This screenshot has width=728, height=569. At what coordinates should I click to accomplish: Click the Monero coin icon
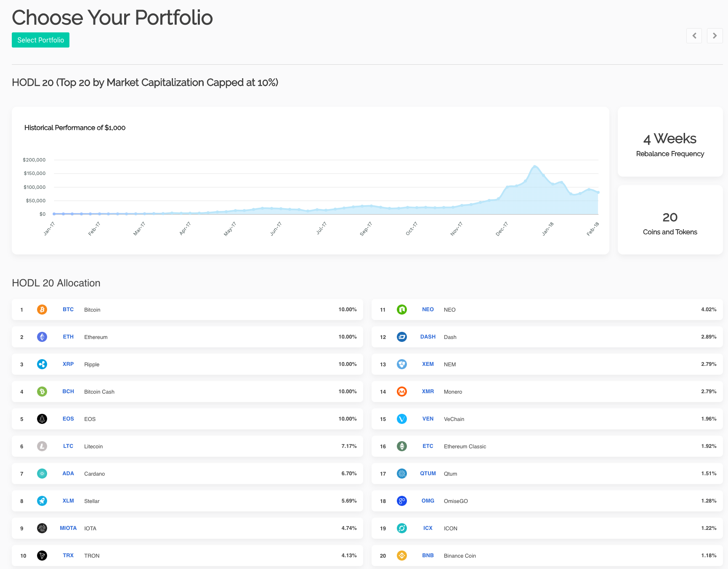point(402,392)
